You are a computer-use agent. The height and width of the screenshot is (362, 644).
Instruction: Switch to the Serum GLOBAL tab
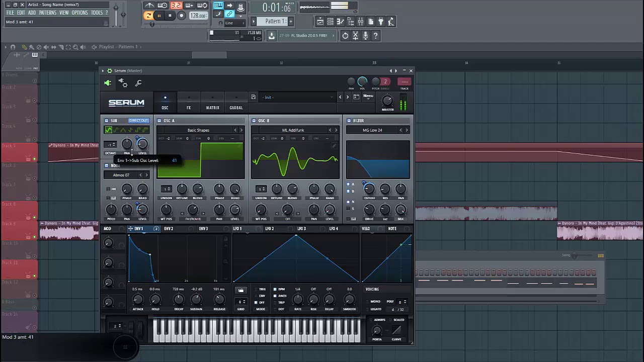pos(236,108)
